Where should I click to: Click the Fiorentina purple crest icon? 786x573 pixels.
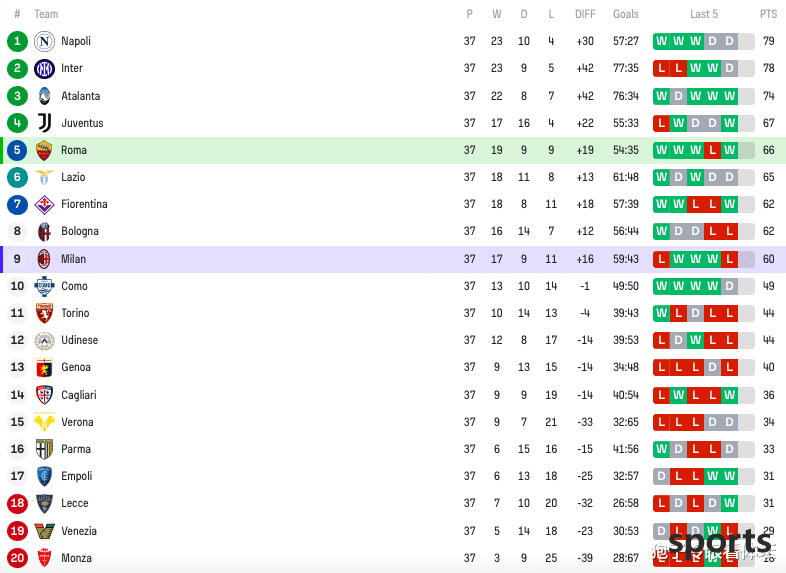(x=44, y=204)
